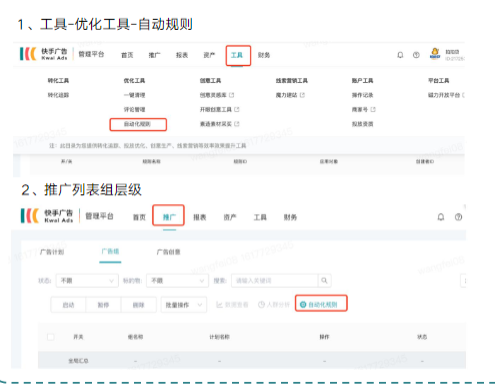Click 规则名称 column header
495x387 pixels.
pyautogui.click(x=152, y=161)
